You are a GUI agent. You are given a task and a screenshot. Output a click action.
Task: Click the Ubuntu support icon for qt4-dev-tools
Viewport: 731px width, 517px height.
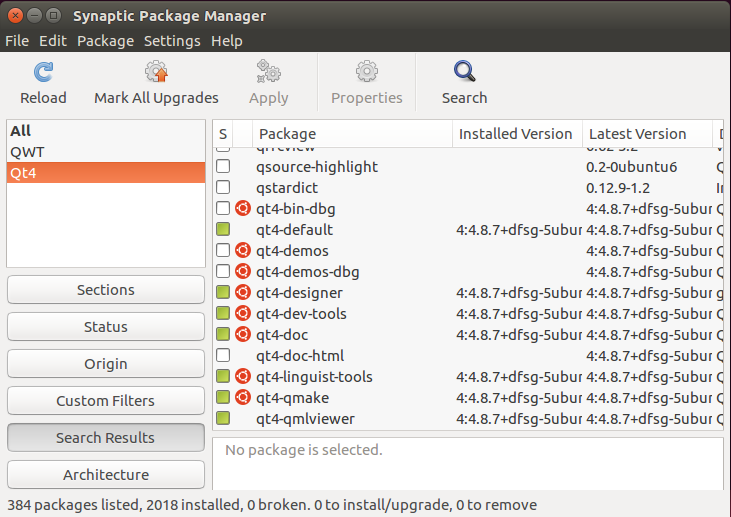point(243,313)
